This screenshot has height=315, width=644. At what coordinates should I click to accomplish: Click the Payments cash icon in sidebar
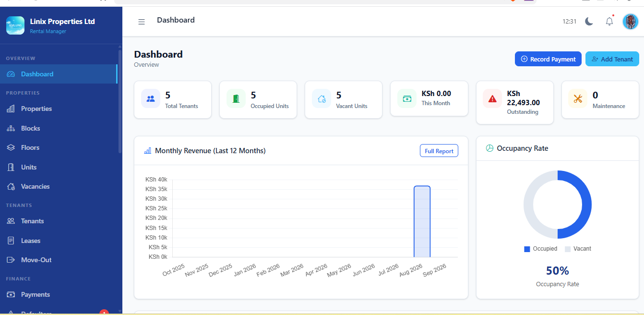[11, 294]
